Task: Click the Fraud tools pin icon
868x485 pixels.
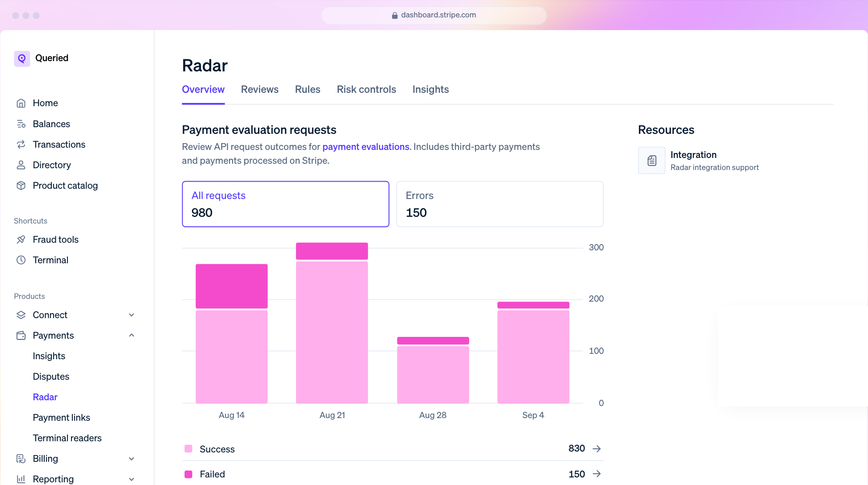Action: [21, 240]
